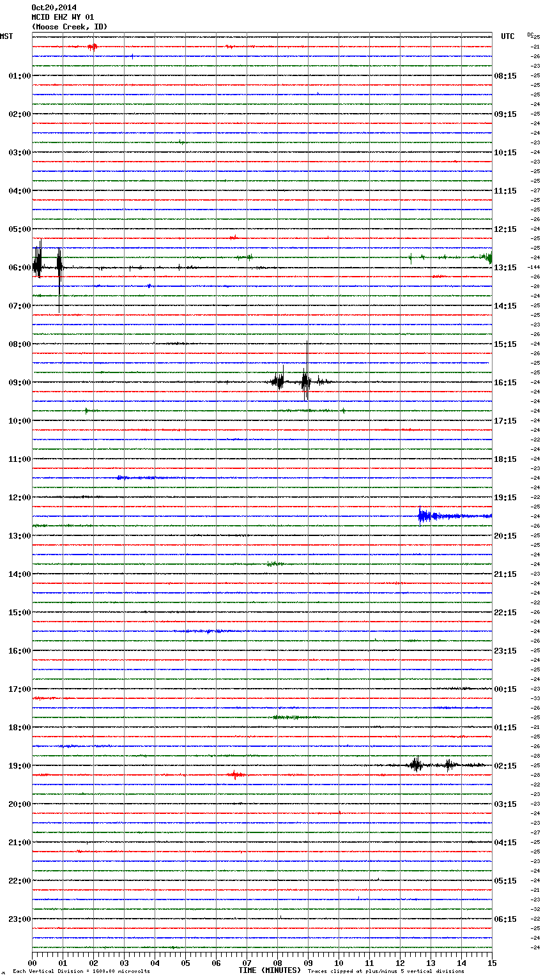Click the 09:15 UTC row label
The height and width of the screenshot is (980, 543).
505,114
